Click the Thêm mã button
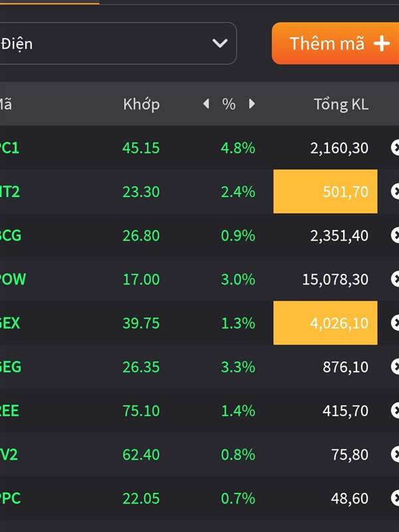399x532 pixels. 335,43
